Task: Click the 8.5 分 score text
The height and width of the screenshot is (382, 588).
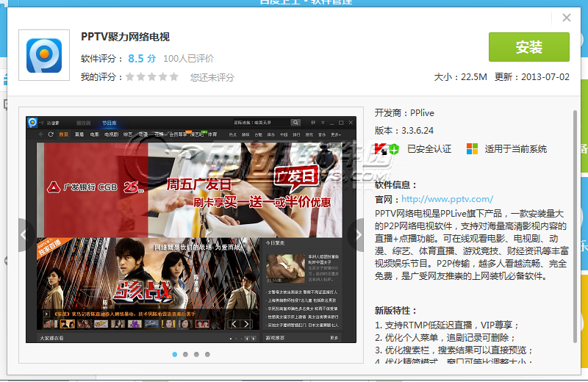Action: pos(142,59)
